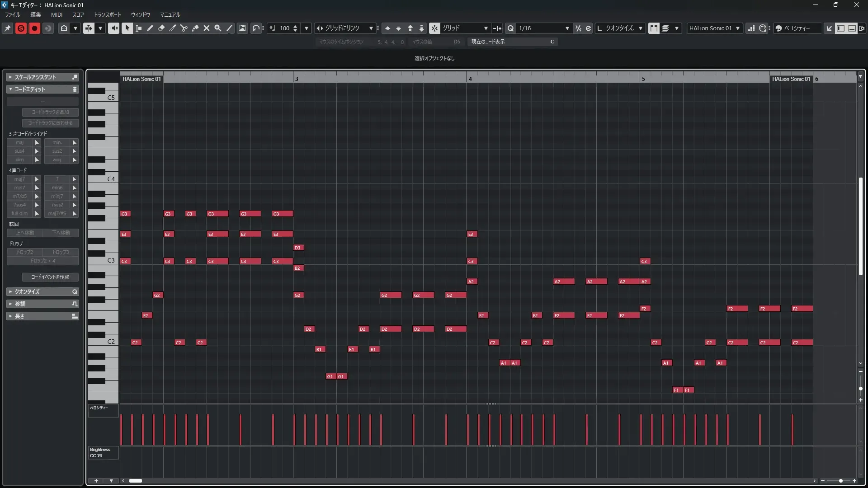Activate the Zoom magnifier tool
The image size is (868, 488).
tap(217, 28)
